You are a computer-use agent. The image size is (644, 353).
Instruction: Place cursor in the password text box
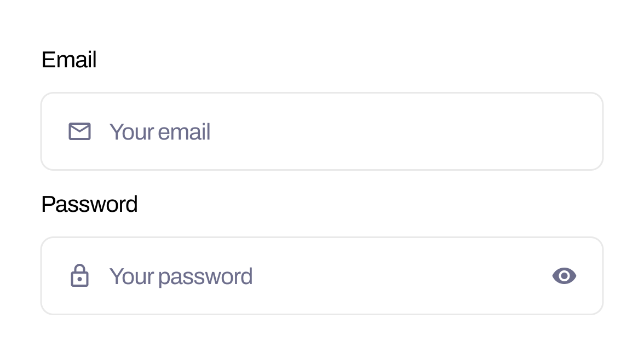(322, 276)
